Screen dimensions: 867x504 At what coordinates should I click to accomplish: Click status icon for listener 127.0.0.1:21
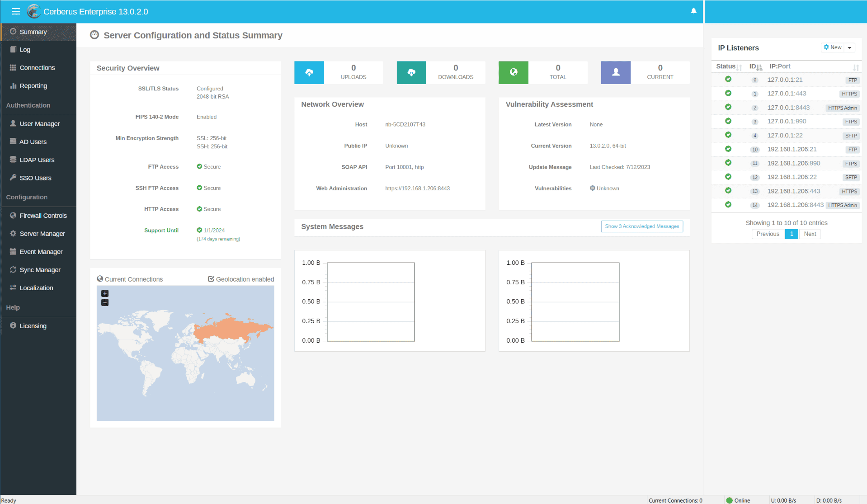tap(728, 79)
